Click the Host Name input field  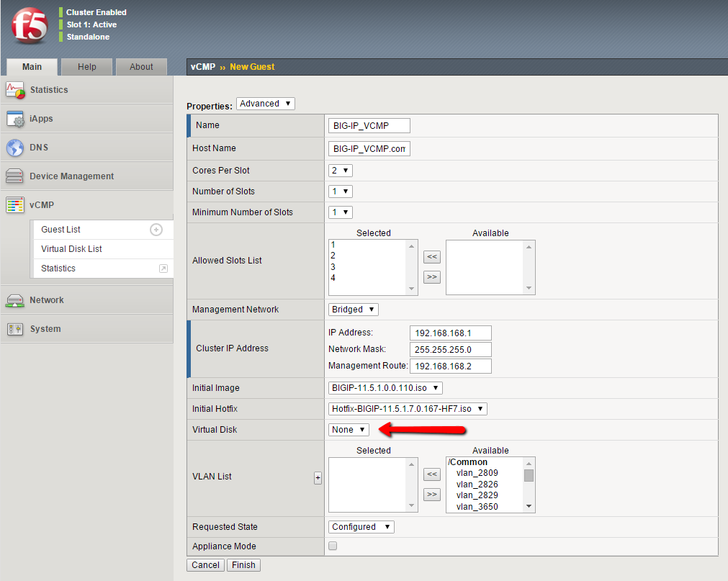point(369,148)
